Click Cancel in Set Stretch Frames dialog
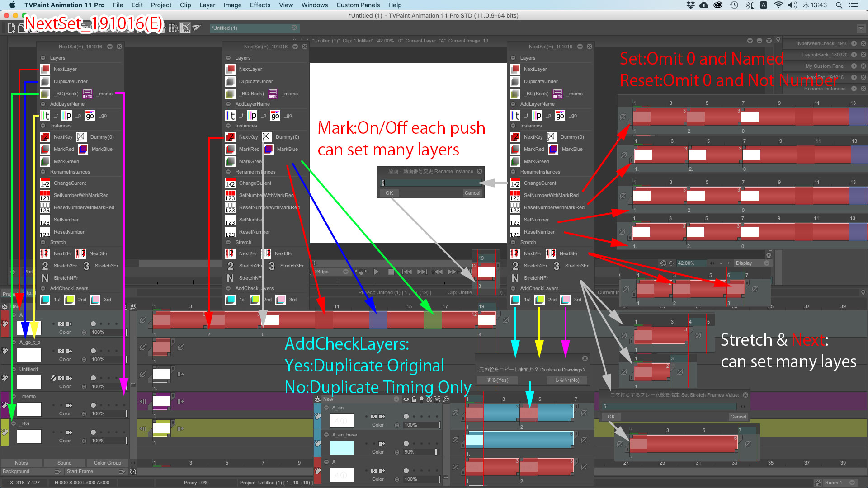This screenshot has height=488, width=868. (x=738, y=417)
